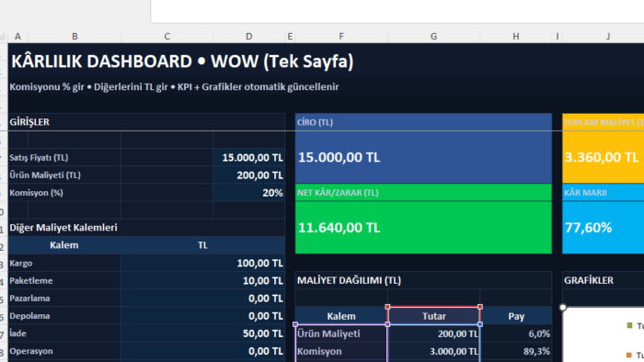
Task: Select column G header
Action: point(433,37)
